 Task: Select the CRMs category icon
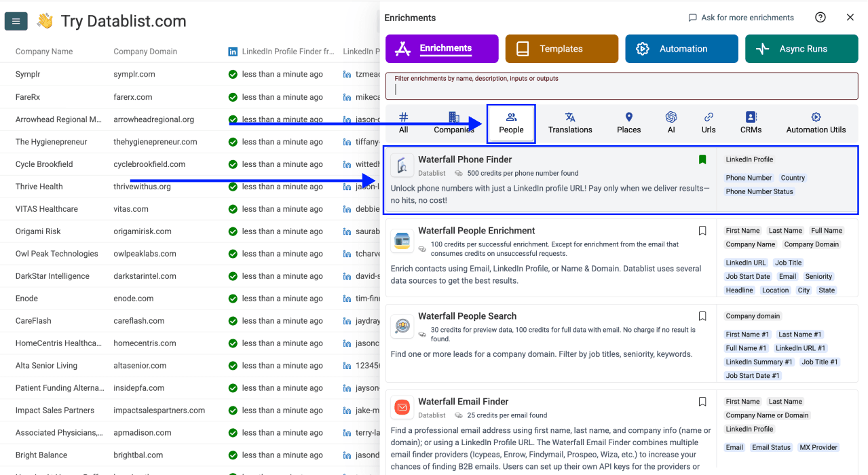(x=751, y=123)
